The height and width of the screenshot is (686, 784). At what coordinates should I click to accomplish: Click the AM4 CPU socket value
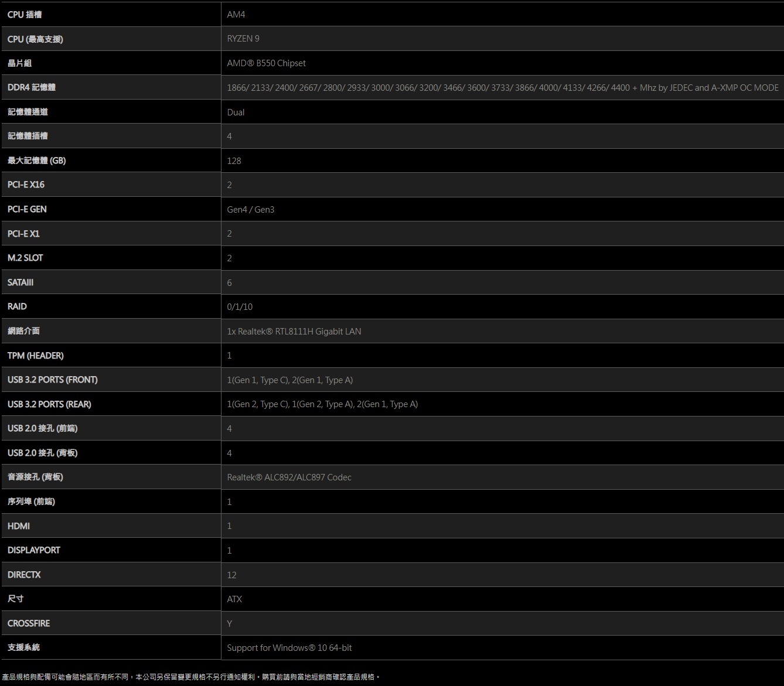tap(236, 14)
